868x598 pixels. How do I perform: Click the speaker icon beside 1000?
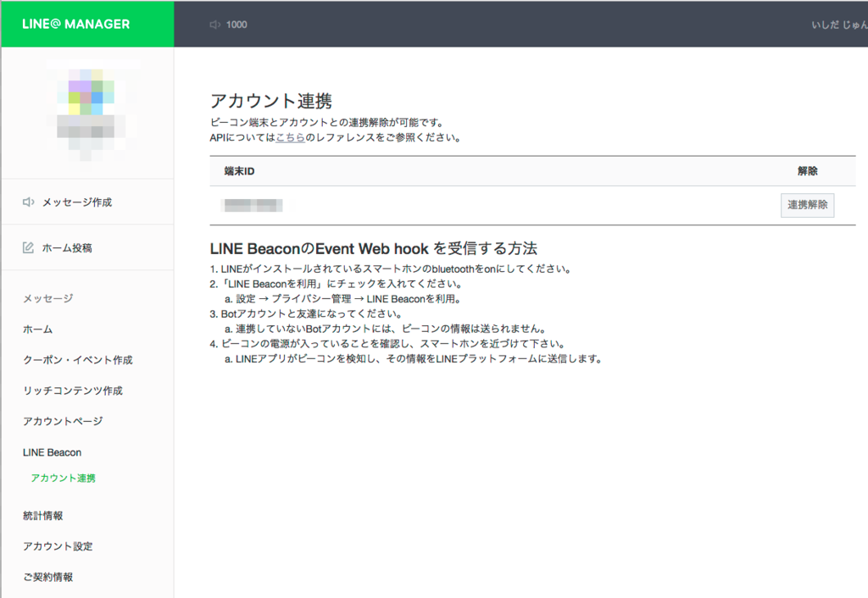pos(214,25)
